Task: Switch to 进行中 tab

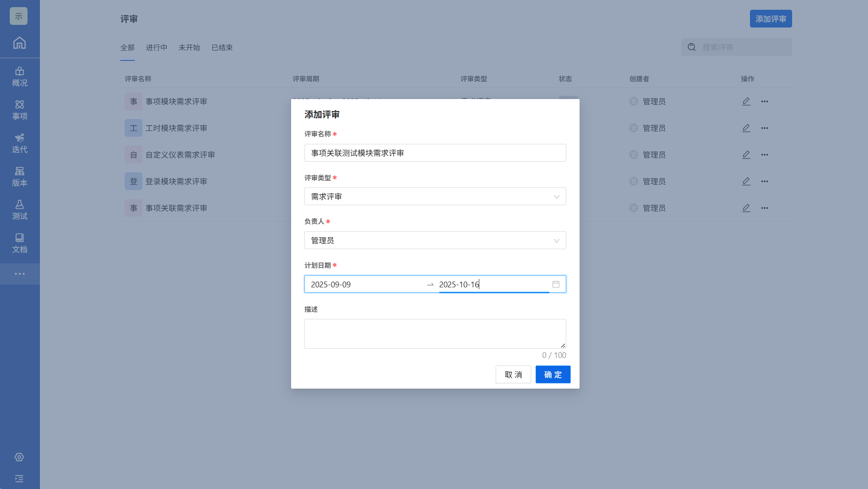Action: (157, 48)
